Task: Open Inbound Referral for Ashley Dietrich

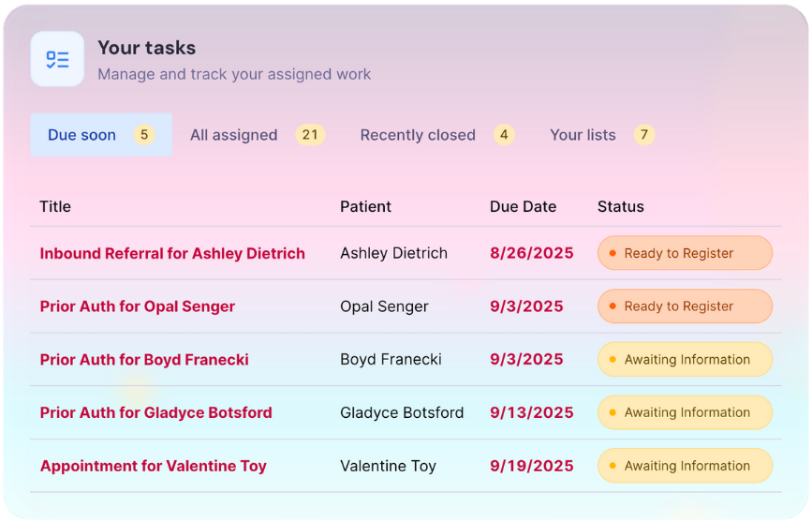Action: click(172, 253)
